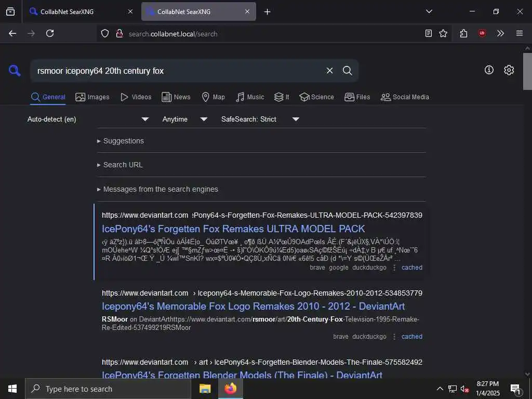Click the deviantart URL above Forgetten Blender Models

click(x=262, y=362)
